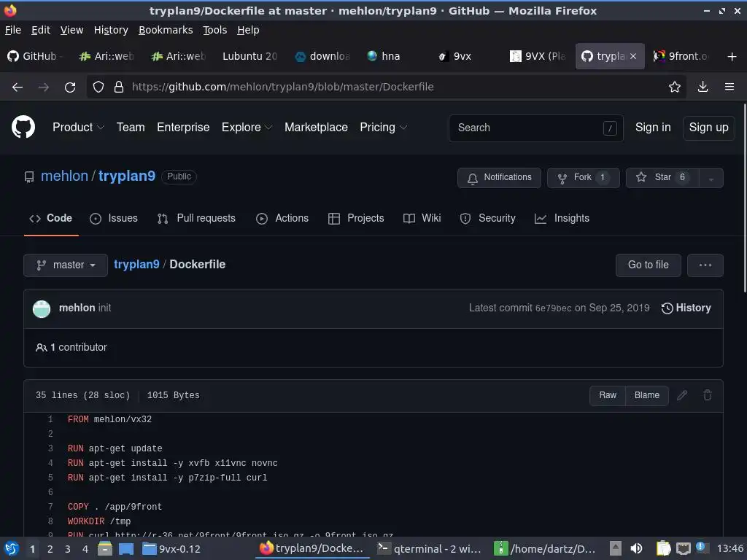Click the clipboard tray icon
Image resolution: width=747 pixels, height=560 pixels.
coord(663,548)
